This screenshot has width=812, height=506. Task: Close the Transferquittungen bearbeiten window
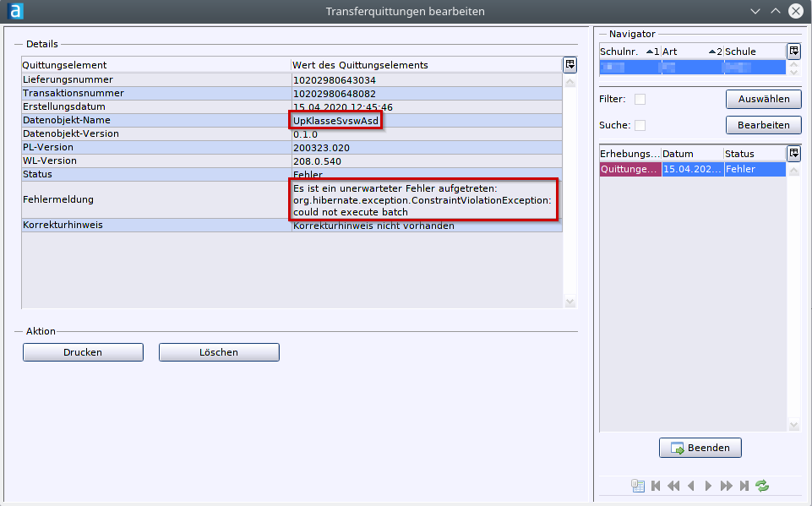tap(796, 11)
